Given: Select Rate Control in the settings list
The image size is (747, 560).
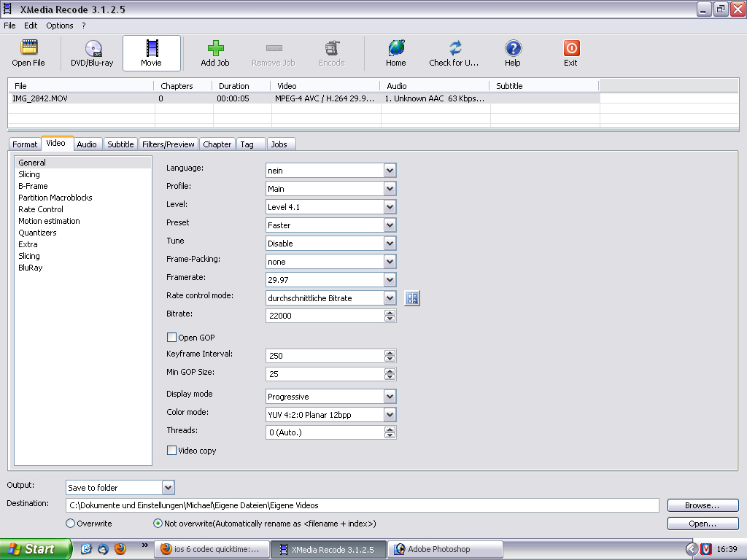Looking at the screenshot, I should pyautogui.click(x=41, y=209).
